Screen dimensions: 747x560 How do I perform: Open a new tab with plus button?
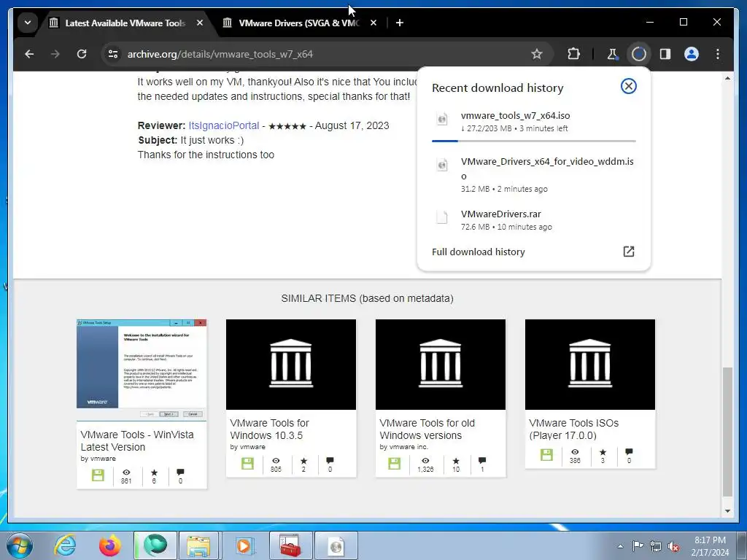point(400,23)
